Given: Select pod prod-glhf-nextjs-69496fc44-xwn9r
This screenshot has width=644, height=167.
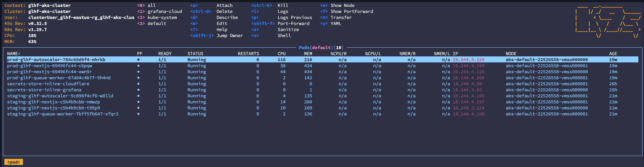Looking at the screenshot, I should coord(323,72).
